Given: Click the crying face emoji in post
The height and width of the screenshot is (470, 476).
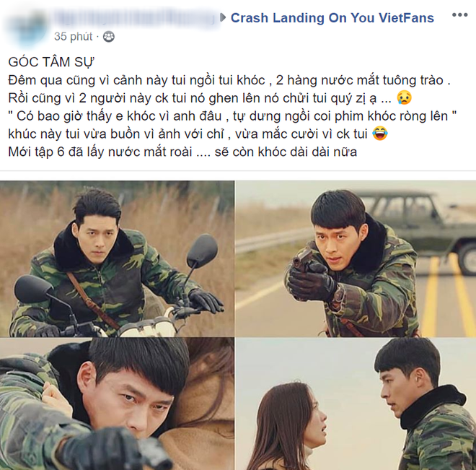Looking at the screenshot, I should click(x=405, y=98).
